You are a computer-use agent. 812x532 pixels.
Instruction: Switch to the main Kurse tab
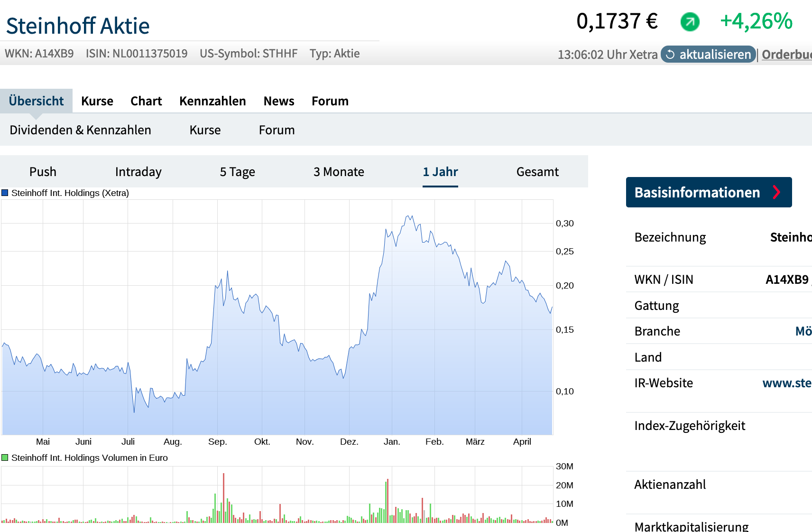click(97, 101)
